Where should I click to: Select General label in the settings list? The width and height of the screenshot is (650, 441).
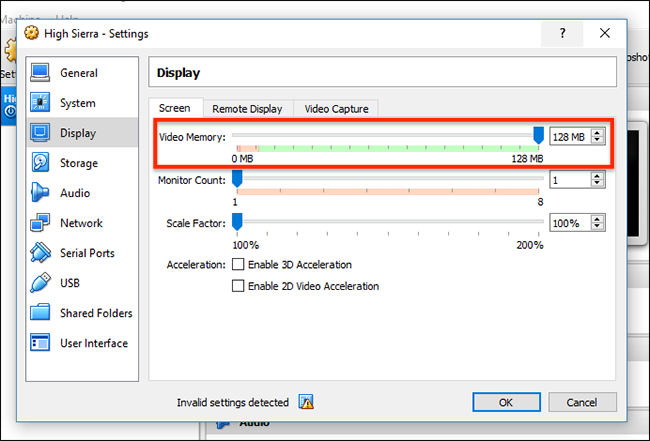coord(79,73)
